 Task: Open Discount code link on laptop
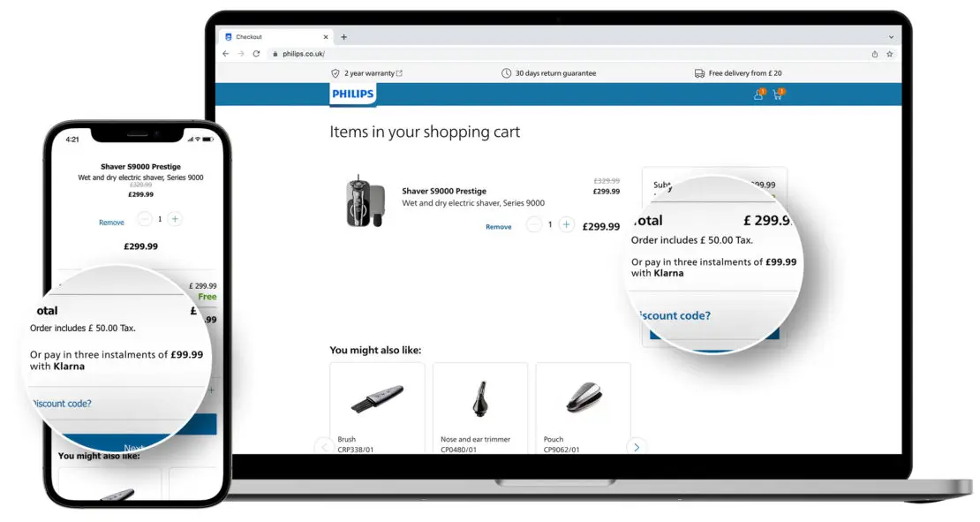(675, 315)
